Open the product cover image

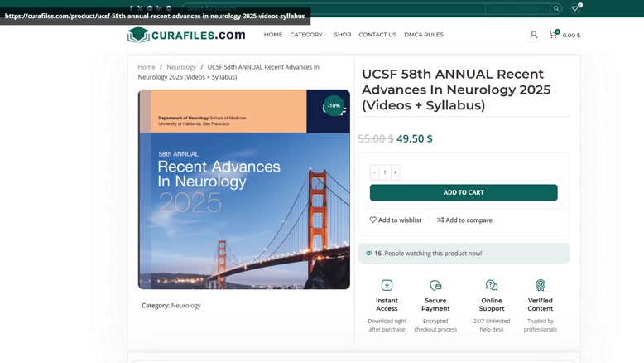(244, 190)
